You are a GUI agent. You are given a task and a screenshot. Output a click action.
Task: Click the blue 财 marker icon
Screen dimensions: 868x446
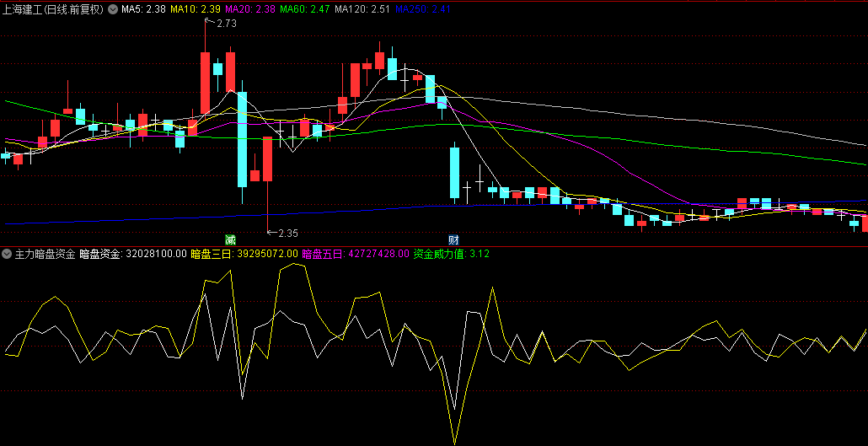point(453,240)
